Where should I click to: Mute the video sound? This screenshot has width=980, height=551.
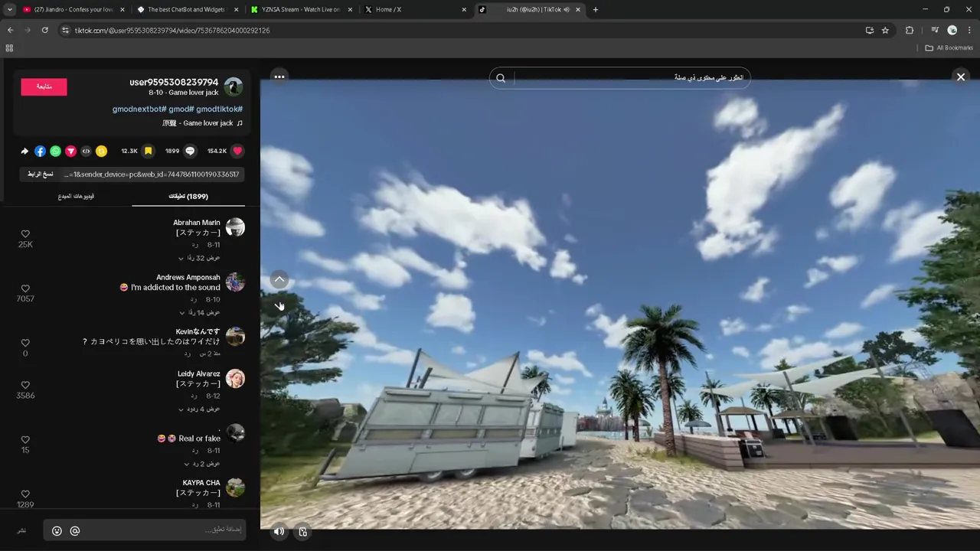click(x=279, y=531)
